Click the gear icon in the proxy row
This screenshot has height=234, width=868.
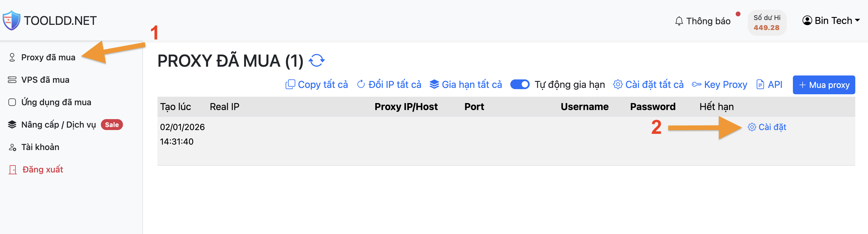tap(752, 127)
